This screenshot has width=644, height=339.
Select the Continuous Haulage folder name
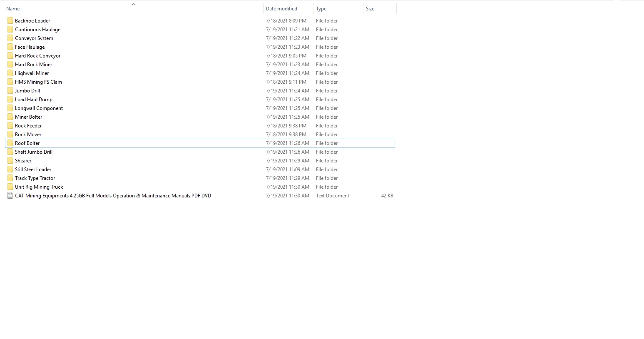click(37, 29)
